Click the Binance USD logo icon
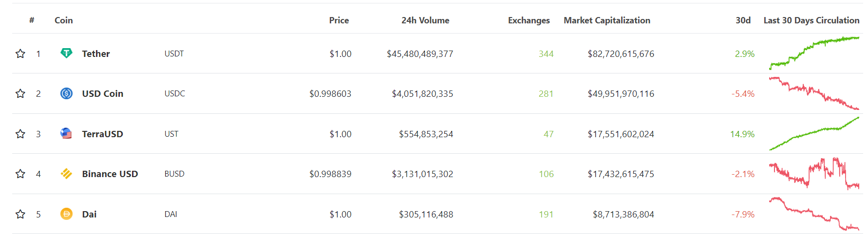868x234 pixels. [66, 174]
